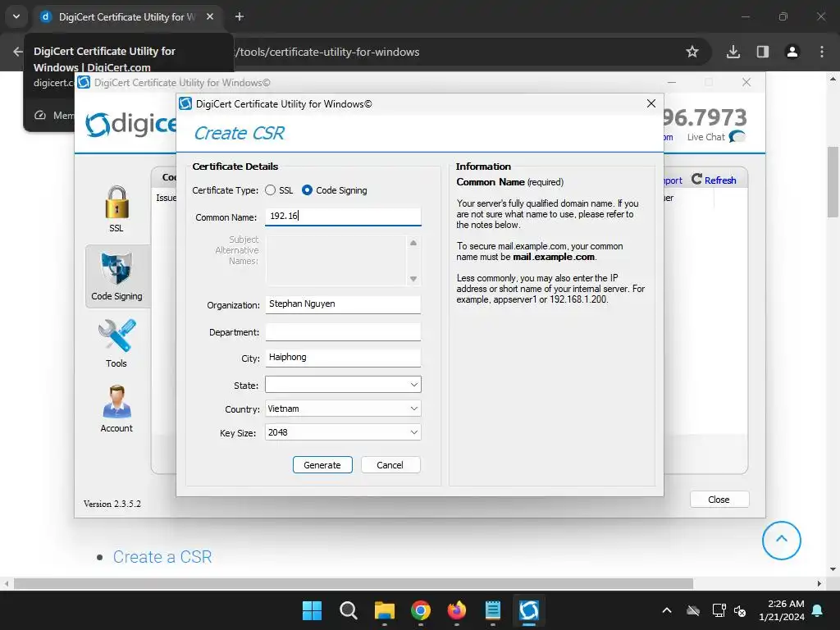Click the Refresh icon in main window
This screenshot has width=840, height=630.
click(x=696, y=179)
